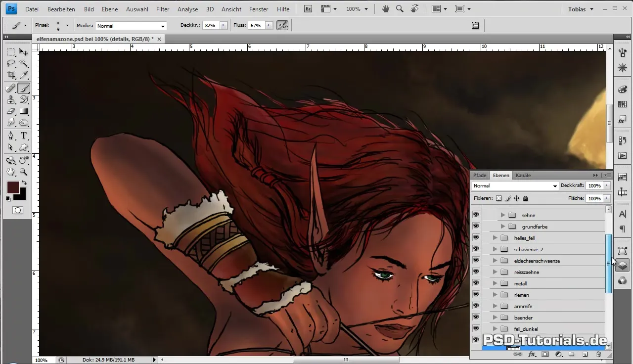Expand the fell_dunkel layer group

click(495, 329)
